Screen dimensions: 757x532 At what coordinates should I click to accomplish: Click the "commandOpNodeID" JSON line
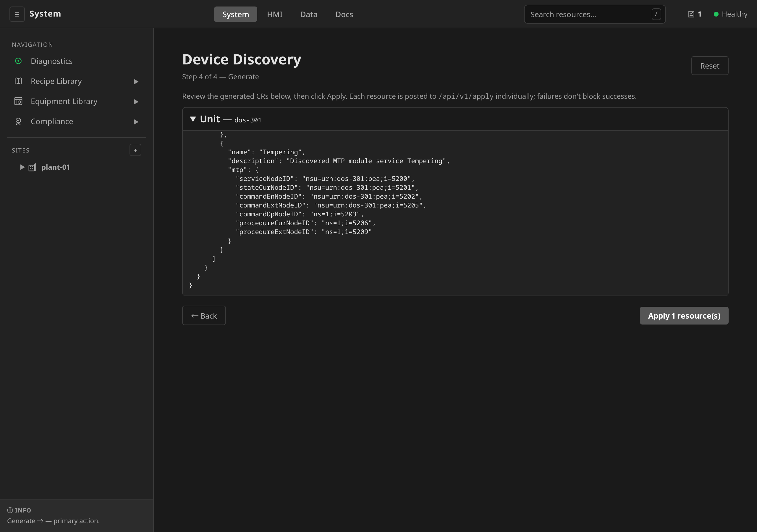[300, 214]
